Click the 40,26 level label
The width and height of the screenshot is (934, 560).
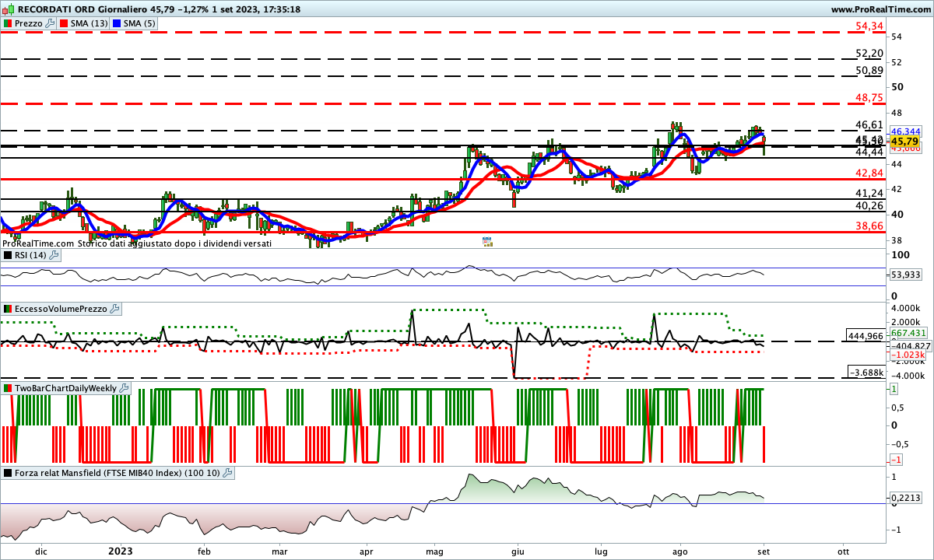pos(869,205)
